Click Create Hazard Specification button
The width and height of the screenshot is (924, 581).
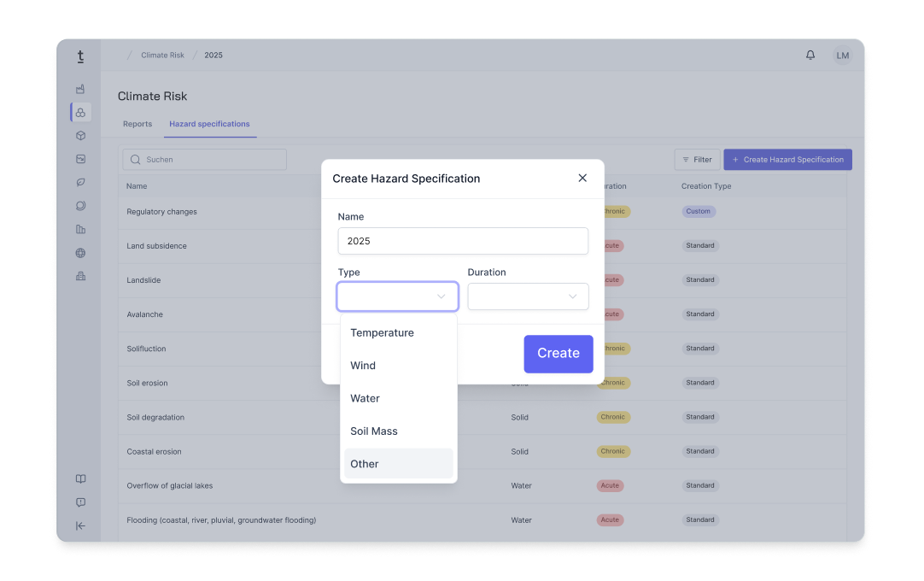point(788,160)
